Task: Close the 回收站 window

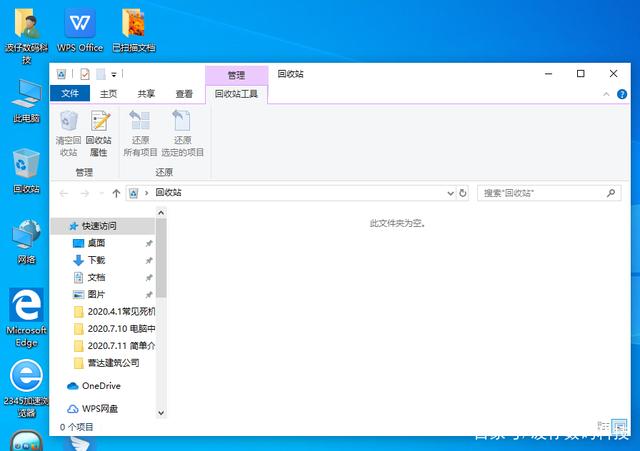Action: click(613, 74)
